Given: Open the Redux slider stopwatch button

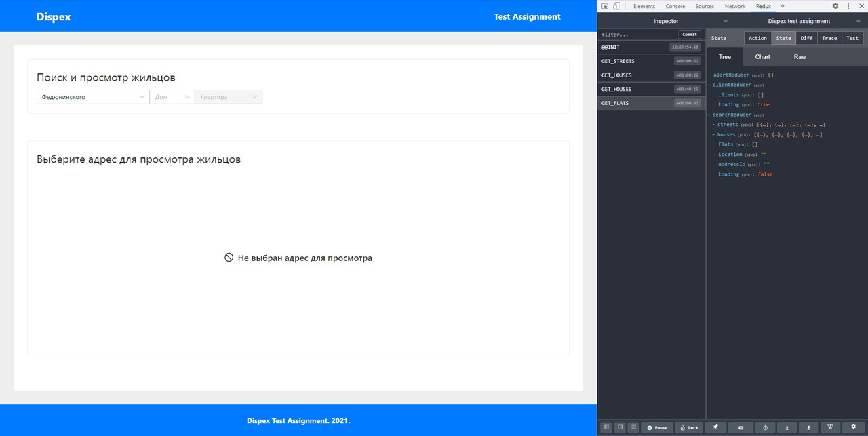Looking at the screenshot, I should coord(765,427).
